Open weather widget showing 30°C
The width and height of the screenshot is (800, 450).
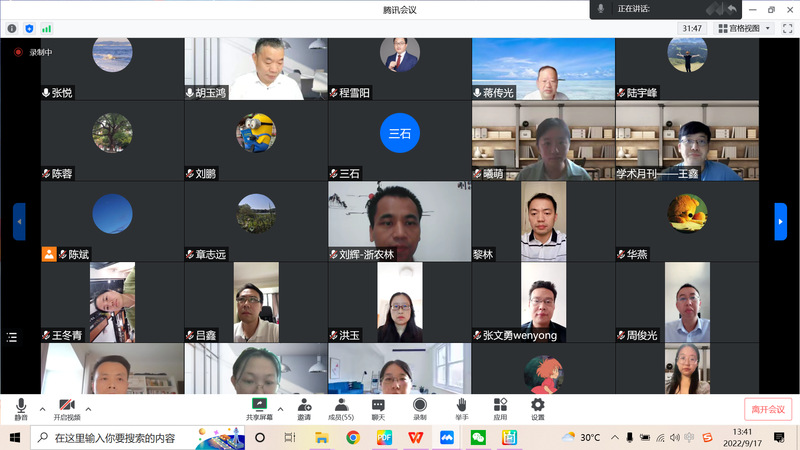pyautogui.click(x=581, y=438)
